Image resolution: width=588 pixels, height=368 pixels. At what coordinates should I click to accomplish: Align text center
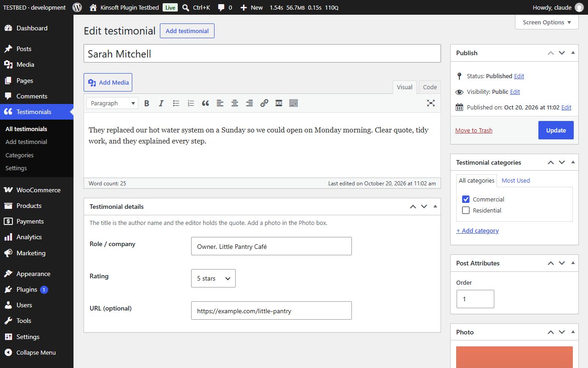coord(235,103)
